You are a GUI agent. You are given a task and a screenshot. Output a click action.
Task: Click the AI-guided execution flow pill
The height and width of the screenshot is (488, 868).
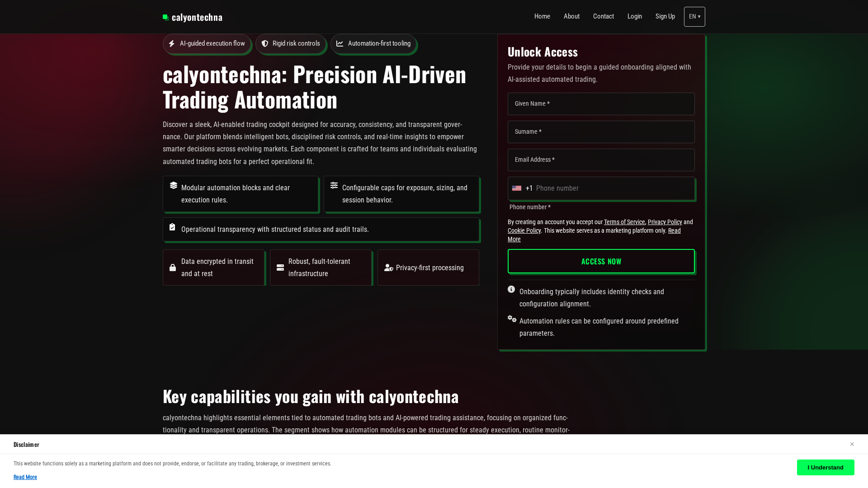point(207,44)
